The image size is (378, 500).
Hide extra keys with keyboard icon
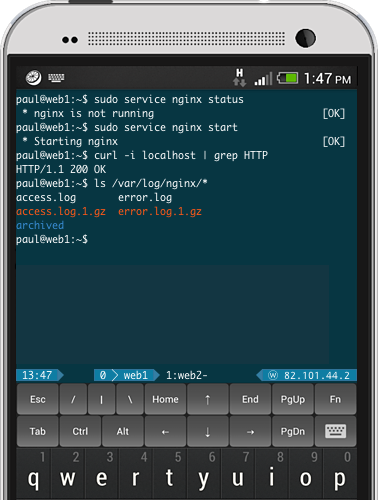point(335,431)
